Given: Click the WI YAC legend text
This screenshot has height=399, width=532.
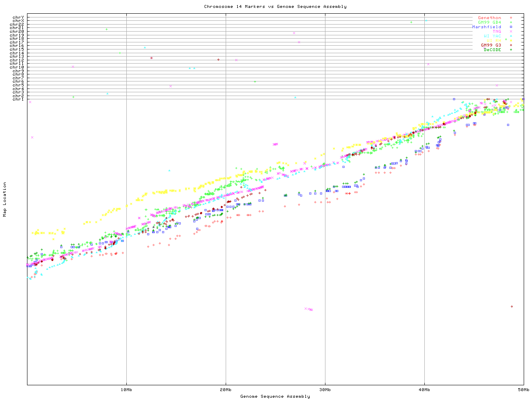Looking at the screenshot, I should [492, 36].
